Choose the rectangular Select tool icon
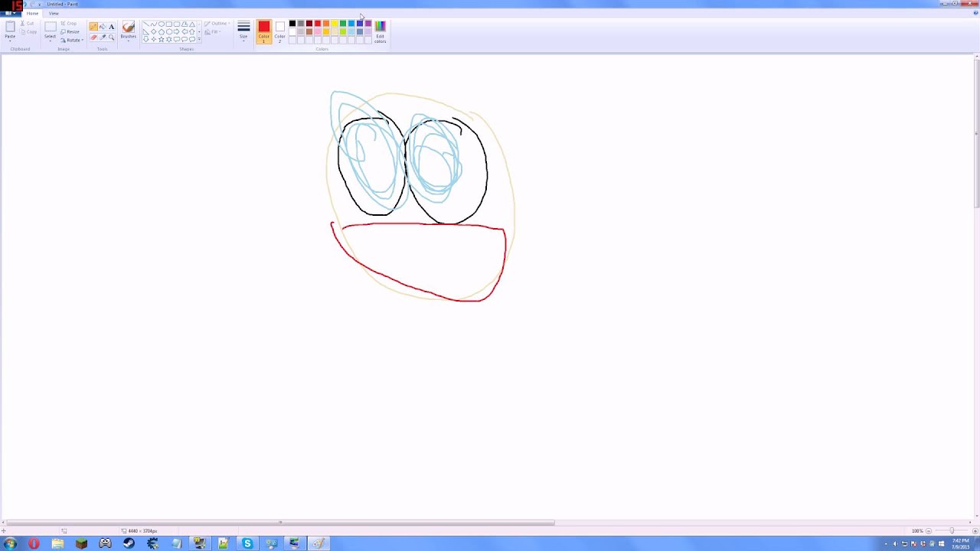The image size is (980, 551). [50, 27]
